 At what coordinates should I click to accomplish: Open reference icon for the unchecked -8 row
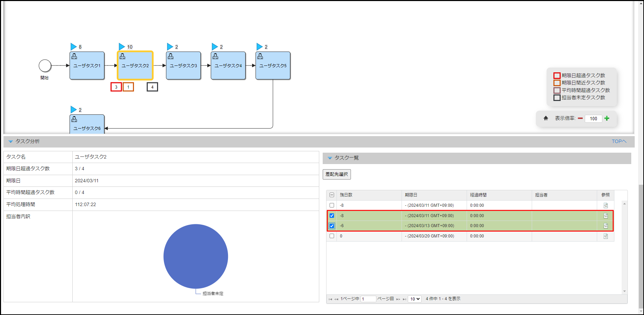(x=606, y=205)
